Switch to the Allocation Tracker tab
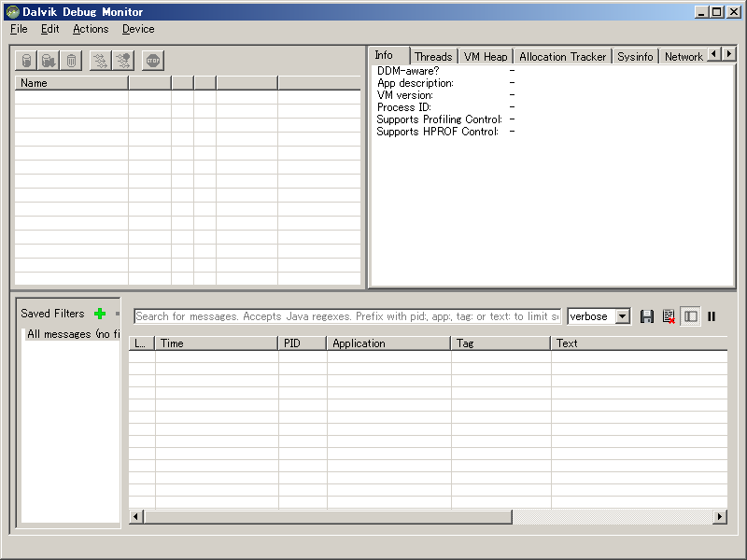Screen dimensions: 747x560 click(x=563, y=57)
